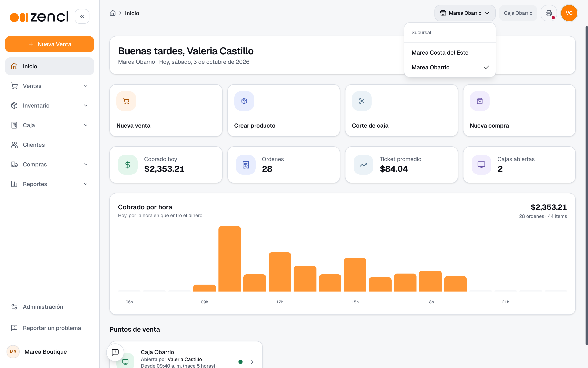Click the page vertical scrollbar
The image size is (588, 368).
coord(586,185)
